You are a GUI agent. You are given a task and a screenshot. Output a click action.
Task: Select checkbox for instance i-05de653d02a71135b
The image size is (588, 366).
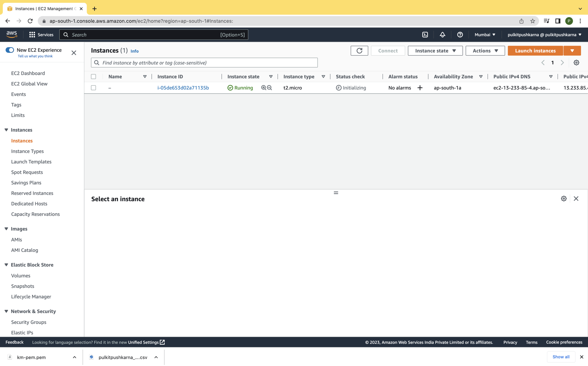[93, 88]
